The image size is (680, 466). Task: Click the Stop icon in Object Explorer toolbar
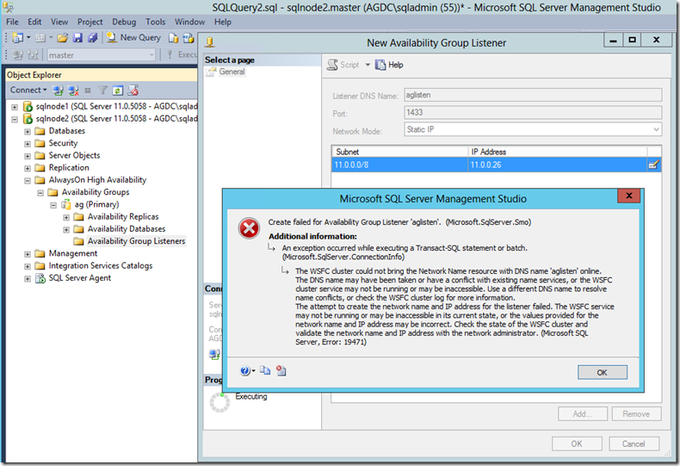click(x=88, y=90)
